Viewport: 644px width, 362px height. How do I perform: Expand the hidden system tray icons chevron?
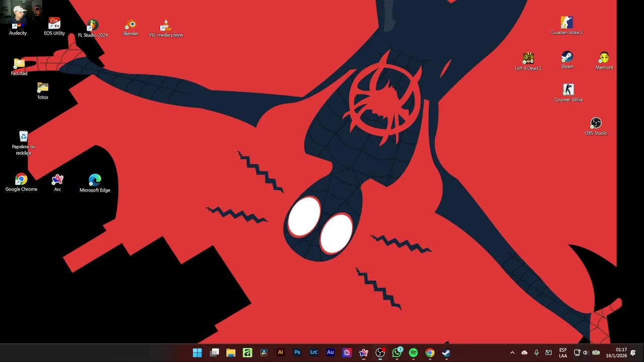pyautogui.click(x=512, y=353)
